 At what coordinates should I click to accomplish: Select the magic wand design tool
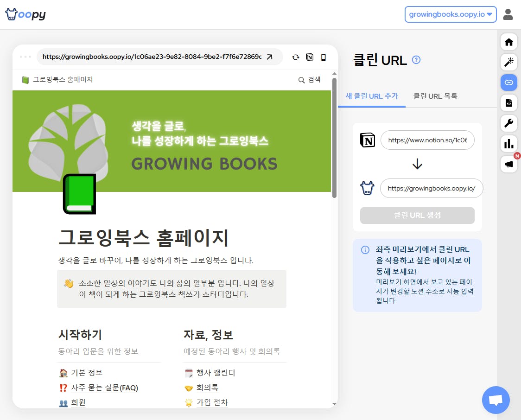[508, 62]
